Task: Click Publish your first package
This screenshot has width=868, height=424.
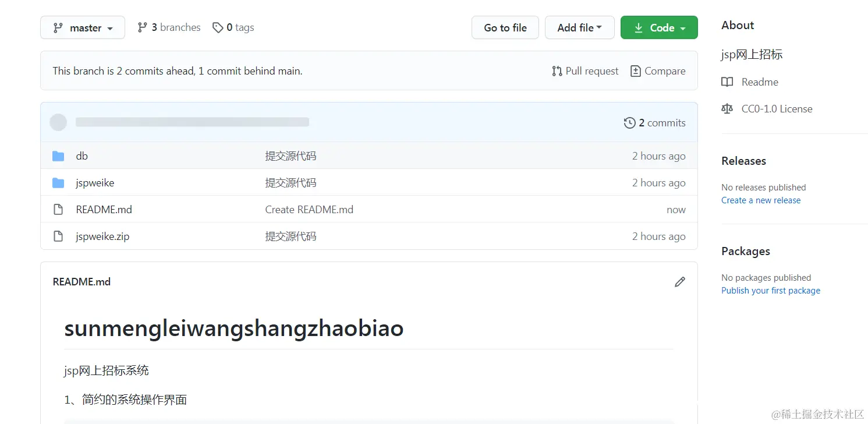Action: click(x=771, y=291)
